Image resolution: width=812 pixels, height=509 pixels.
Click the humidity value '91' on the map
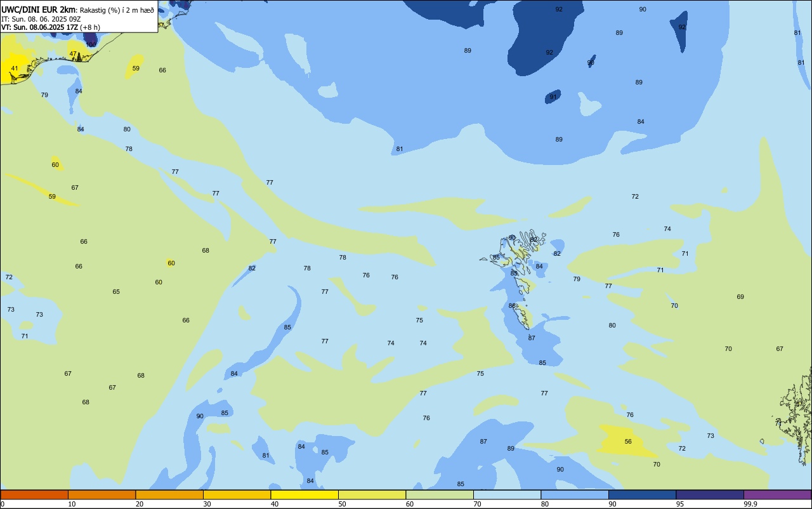point(553,97)
